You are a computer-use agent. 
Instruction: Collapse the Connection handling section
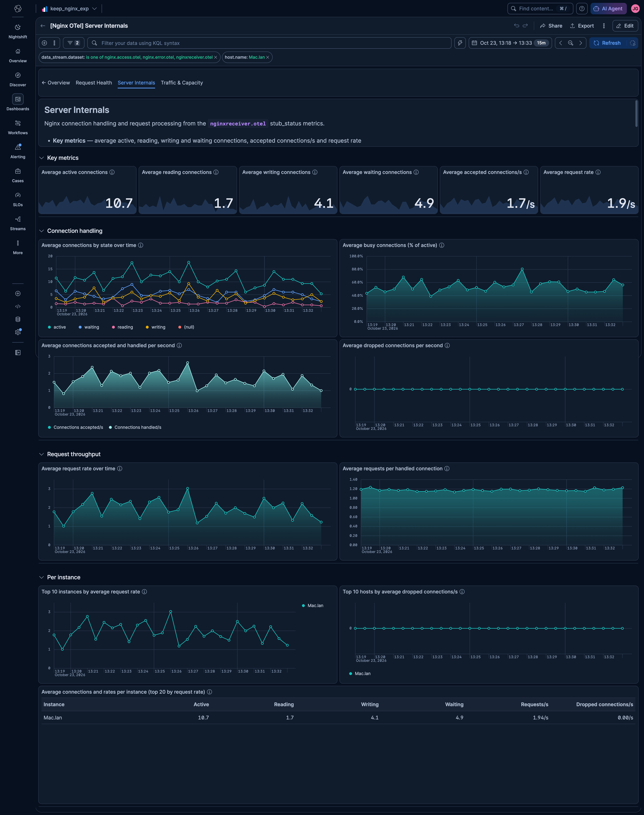pyautogui.click(x=42, y=231)
